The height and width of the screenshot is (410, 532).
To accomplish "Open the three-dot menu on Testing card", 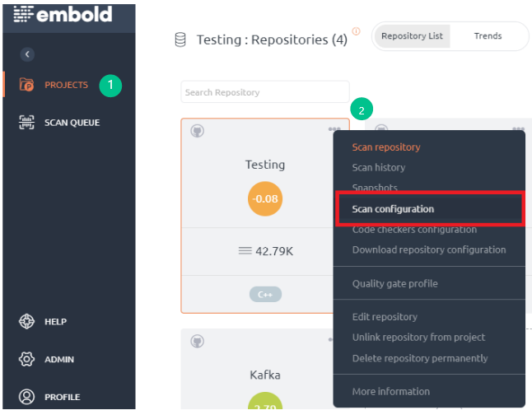I will click(x=334, y=129).
